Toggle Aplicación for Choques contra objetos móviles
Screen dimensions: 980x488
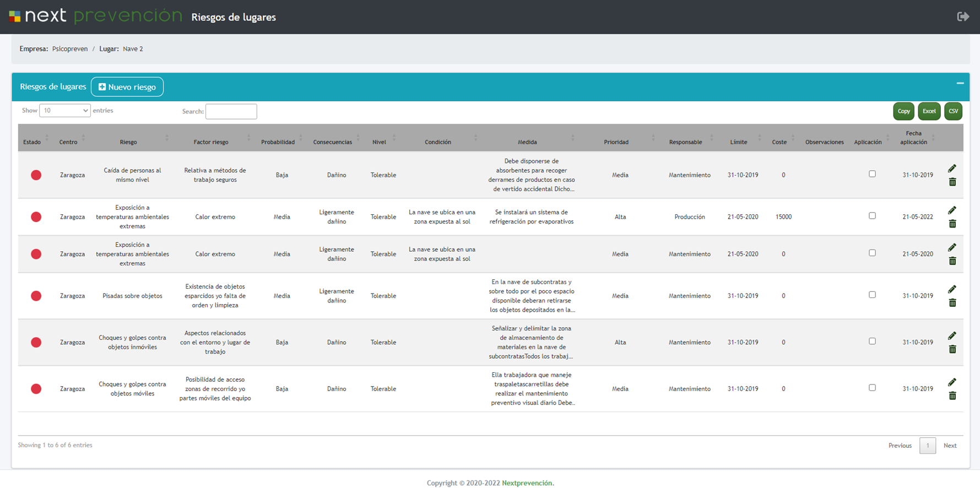pos(872,388)
